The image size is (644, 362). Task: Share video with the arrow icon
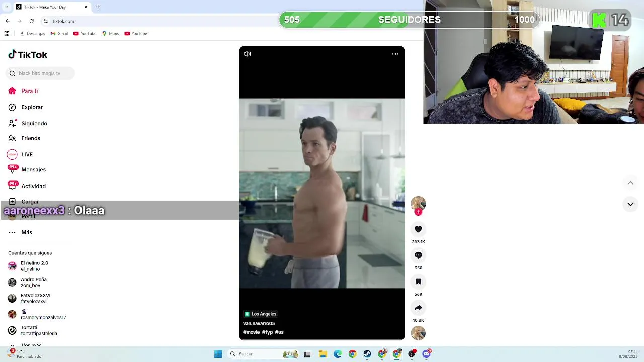click(418, 308)
